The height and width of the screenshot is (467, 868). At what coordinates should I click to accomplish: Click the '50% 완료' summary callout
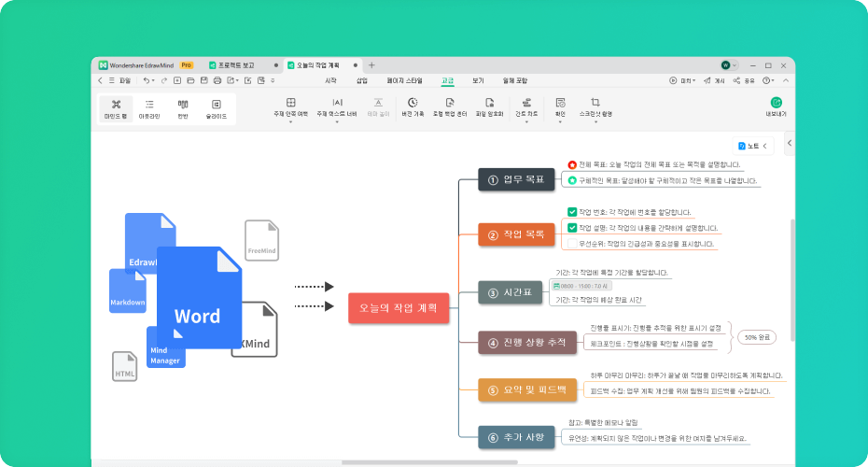[x=757, y=337]
